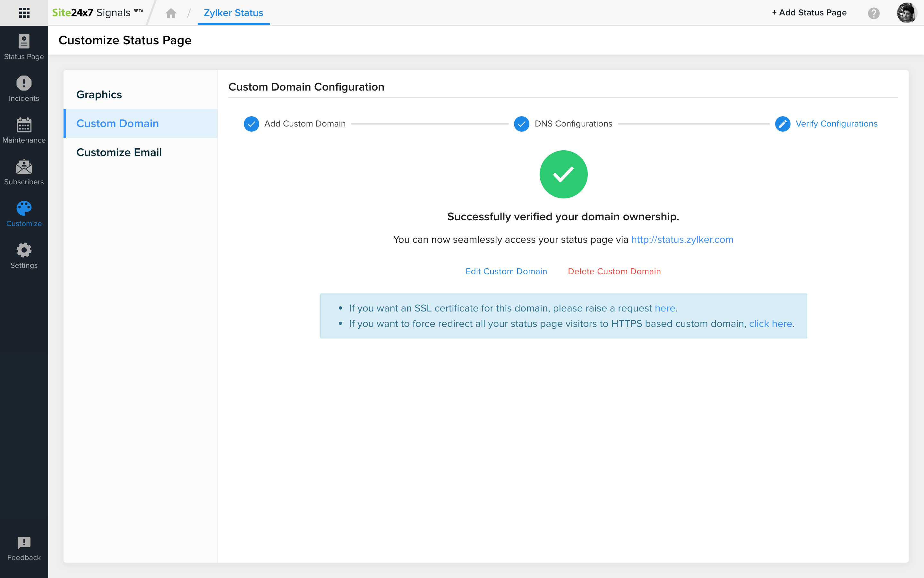Click Edit Custom Domain link
924x578 pixels.
506,271
